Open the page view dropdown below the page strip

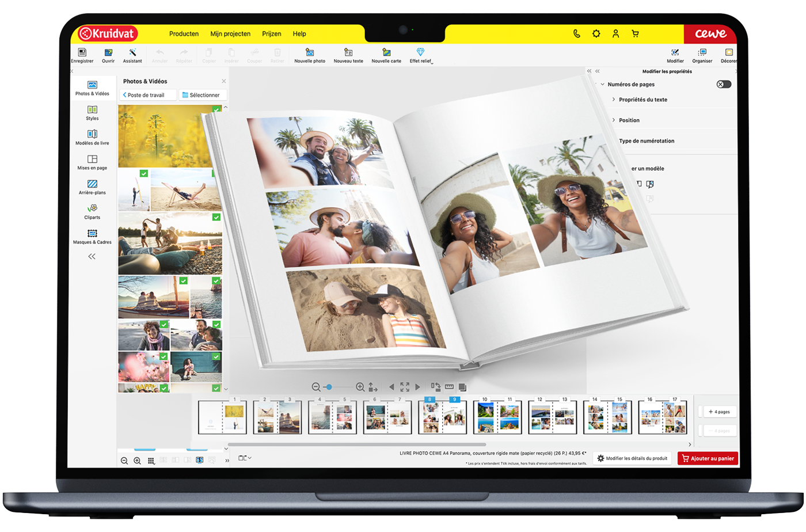[245, 458]
